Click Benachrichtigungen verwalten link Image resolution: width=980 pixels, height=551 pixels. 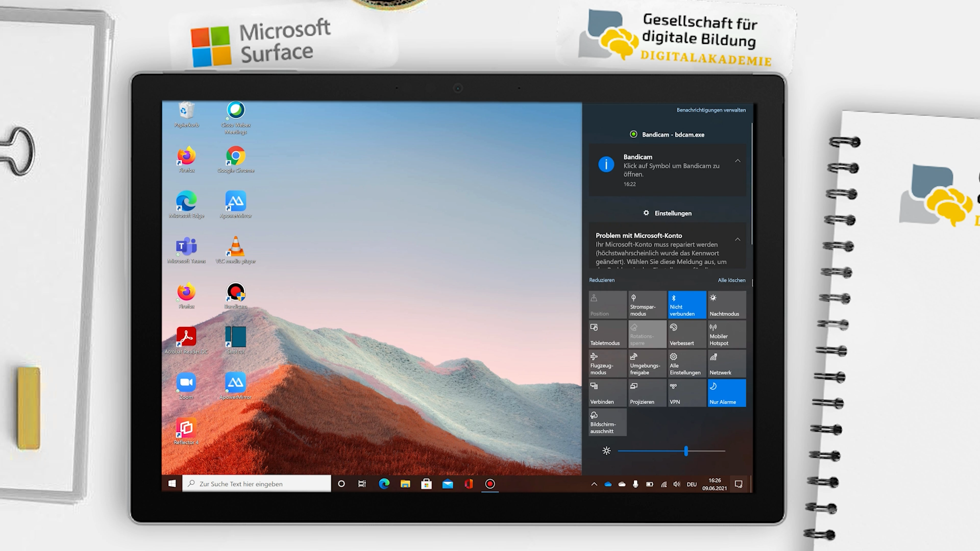tap(711, 110)
